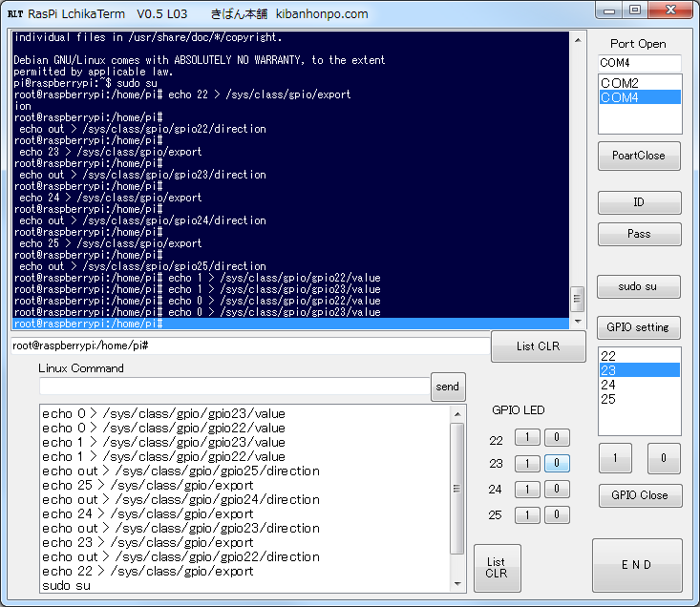Send the Pass credential
The height and width of the screenshot is (607, 700).
[x=639, y=234]
